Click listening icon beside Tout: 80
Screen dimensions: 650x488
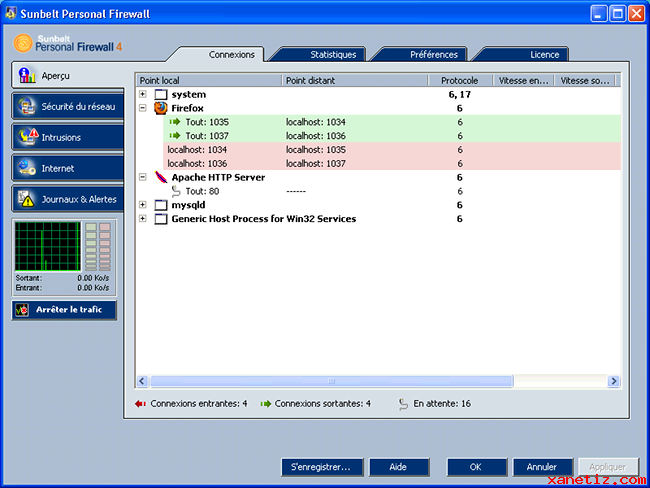click(176, 191)
